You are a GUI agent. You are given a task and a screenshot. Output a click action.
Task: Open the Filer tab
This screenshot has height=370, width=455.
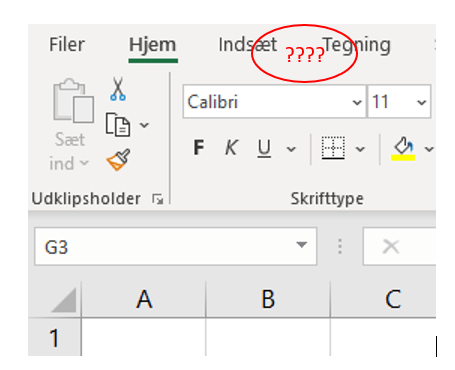[x=67, y=45]
